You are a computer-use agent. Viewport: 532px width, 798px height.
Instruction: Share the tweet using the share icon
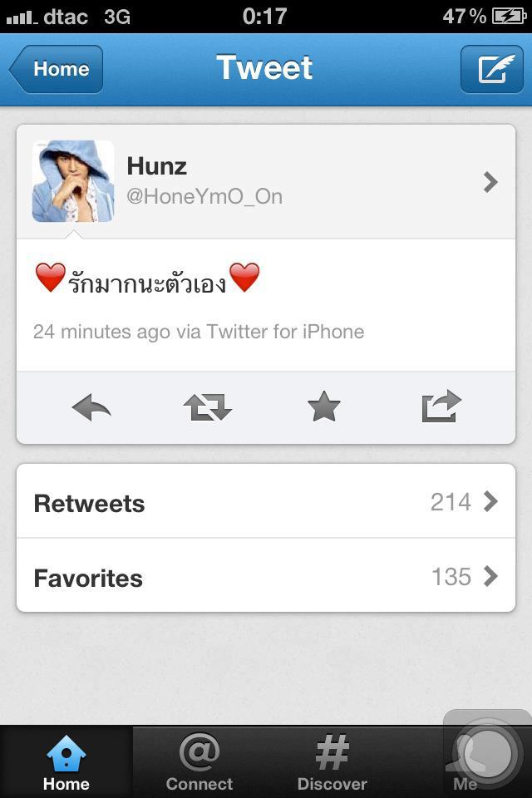441,406
